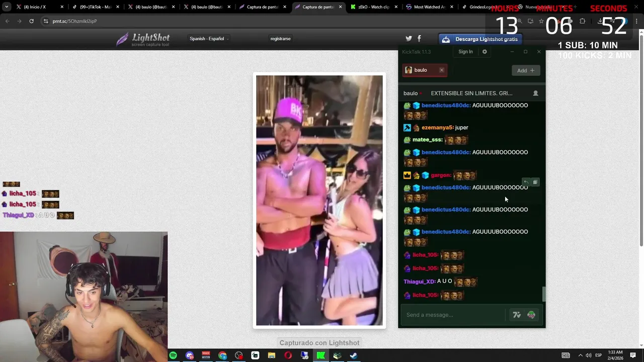Reload the page with refresh icon
Screen dimensions: 644x362
[x=31, y=21]
